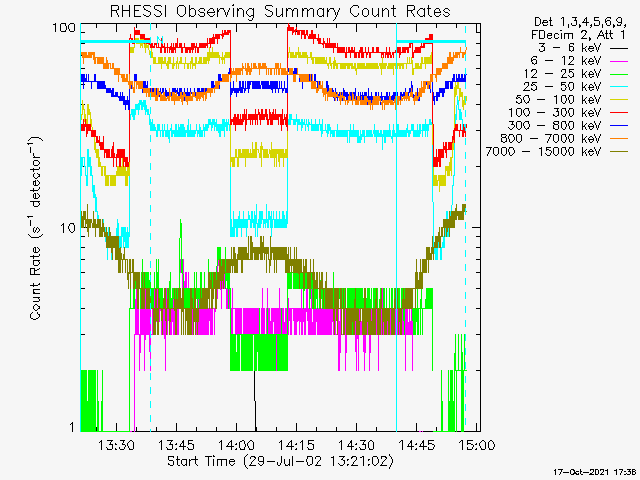Select the '25 - 50 keV' legend label
This screenshot has height=480, width=640.
coord(562,87)
